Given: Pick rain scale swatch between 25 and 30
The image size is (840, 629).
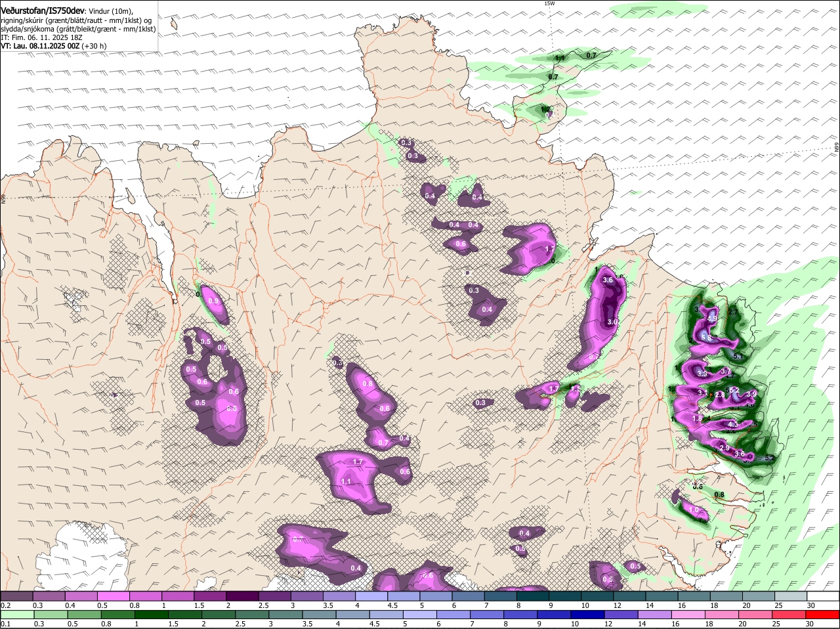Looking at the screenshot, I should point(788,615).
